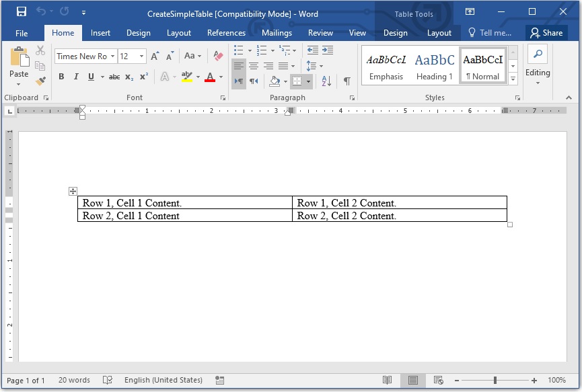The image size is (582, 392).
Task: Open the font size dropdown
Action: click(x=141, y=56)
